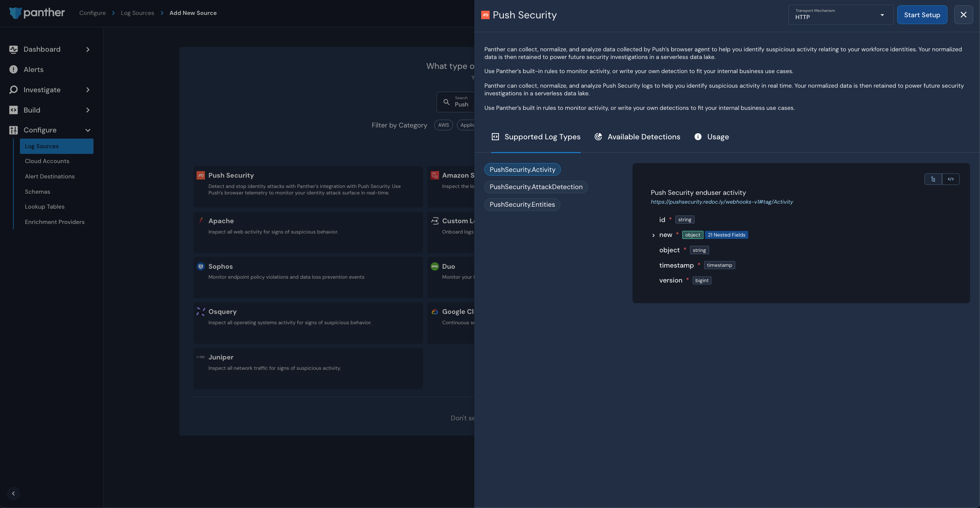This screenshot has width=980, height=508.
Task: Click the Supported Log Types tab icon
Action: click(x=495, y=137)
